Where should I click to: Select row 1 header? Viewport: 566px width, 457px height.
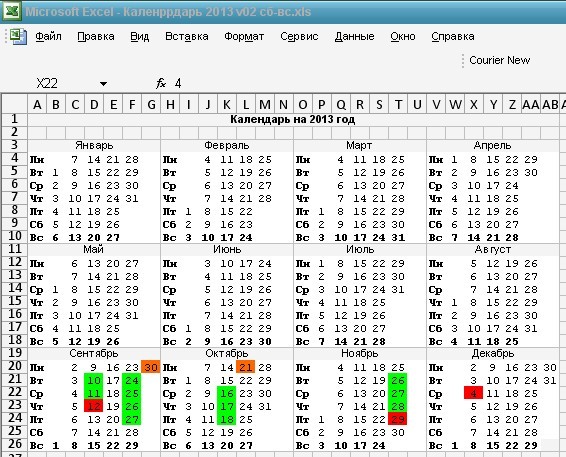[14, 119]
